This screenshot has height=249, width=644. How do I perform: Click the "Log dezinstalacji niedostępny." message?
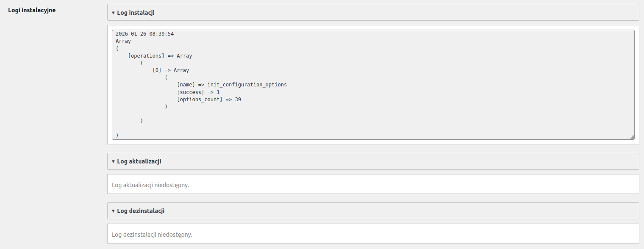point(152,234)
